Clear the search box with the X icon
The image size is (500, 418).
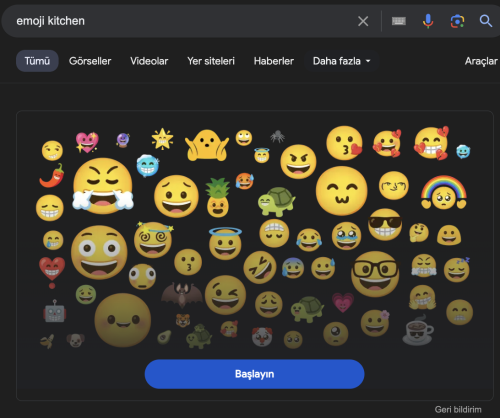coord(363,21)
